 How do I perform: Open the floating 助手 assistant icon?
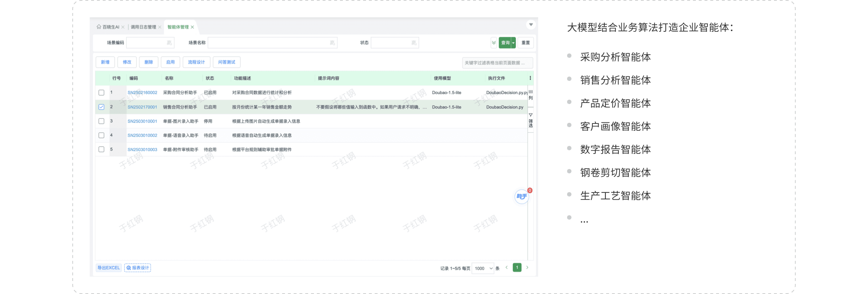(521, 196)
